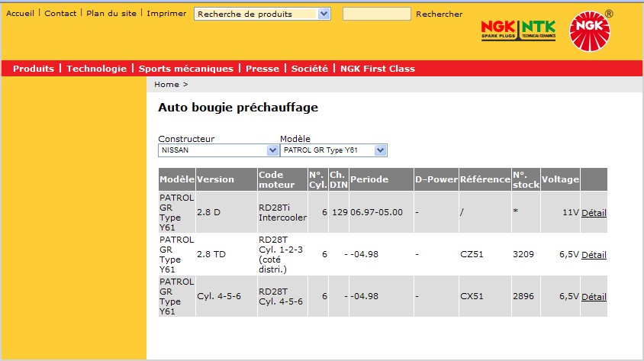Open the Plan du site link
This screenshot has height=361, width=644.
point(111,13)
